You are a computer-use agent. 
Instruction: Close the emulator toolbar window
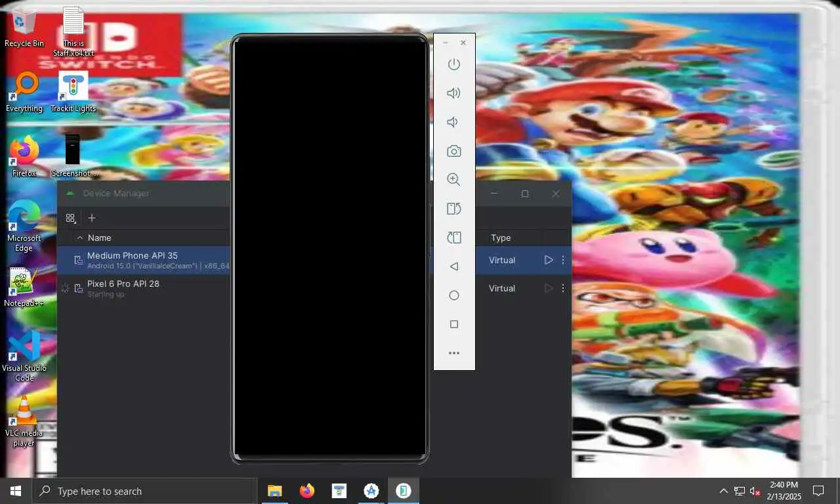coord(463,43)
